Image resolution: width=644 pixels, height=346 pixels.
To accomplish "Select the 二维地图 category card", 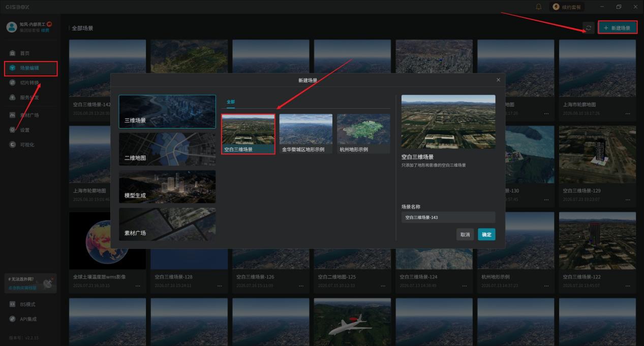I will (x=167, y=149).
